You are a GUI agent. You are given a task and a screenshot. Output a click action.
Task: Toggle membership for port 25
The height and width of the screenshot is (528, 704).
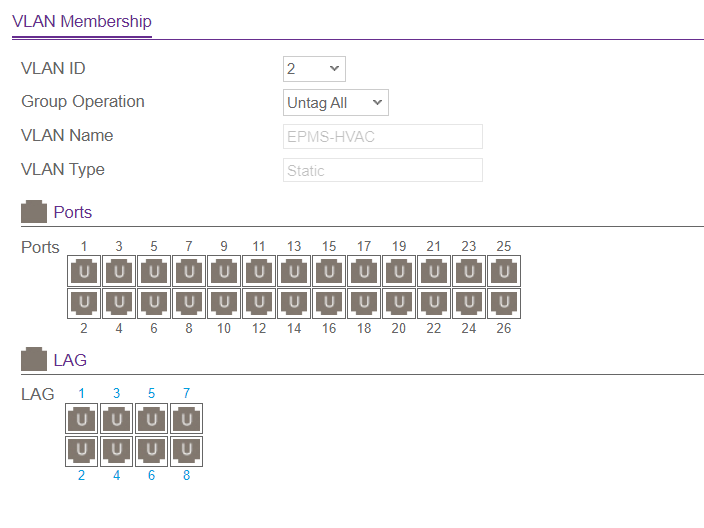504,271
